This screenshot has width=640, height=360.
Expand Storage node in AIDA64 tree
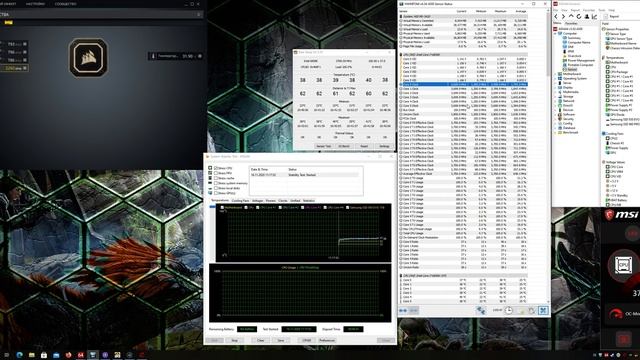(555, 96)
